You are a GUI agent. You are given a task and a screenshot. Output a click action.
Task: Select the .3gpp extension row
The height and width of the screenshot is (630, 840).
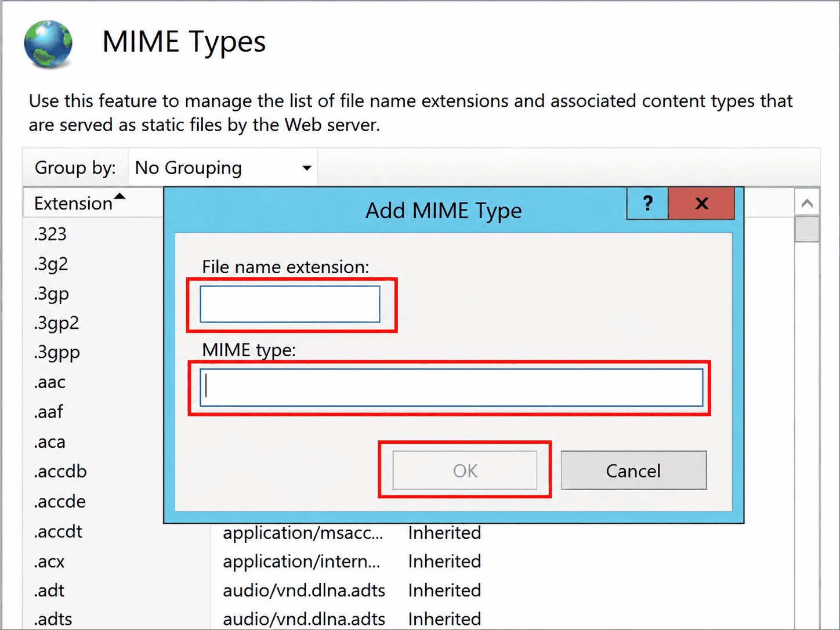click(57, 353)
